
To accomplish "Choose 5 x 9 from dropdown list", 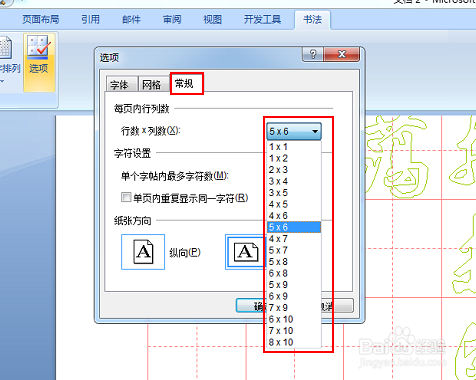I will (x=294, y=285).
